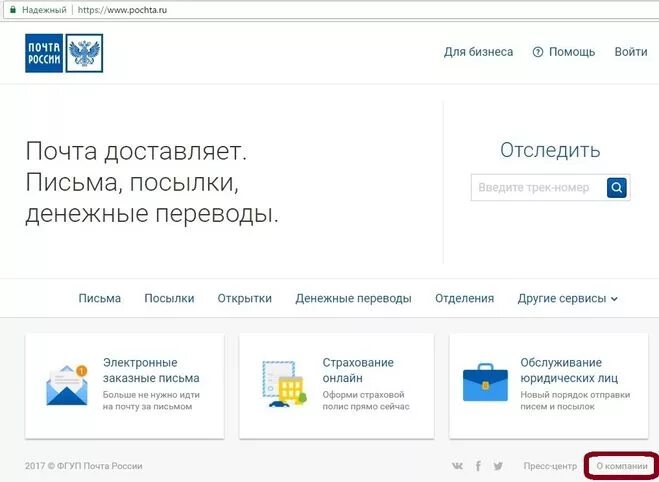Click 'Новый порядок отправки писем и посылок' text
The width and height of the screenshot is (659, 482).
click(575, 400)
